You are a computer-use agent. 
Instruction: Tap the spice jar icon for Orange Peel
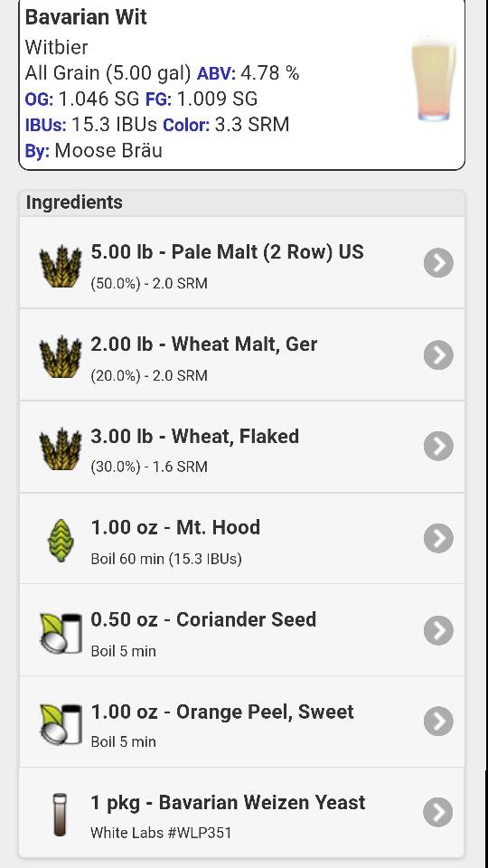(61, 724)
